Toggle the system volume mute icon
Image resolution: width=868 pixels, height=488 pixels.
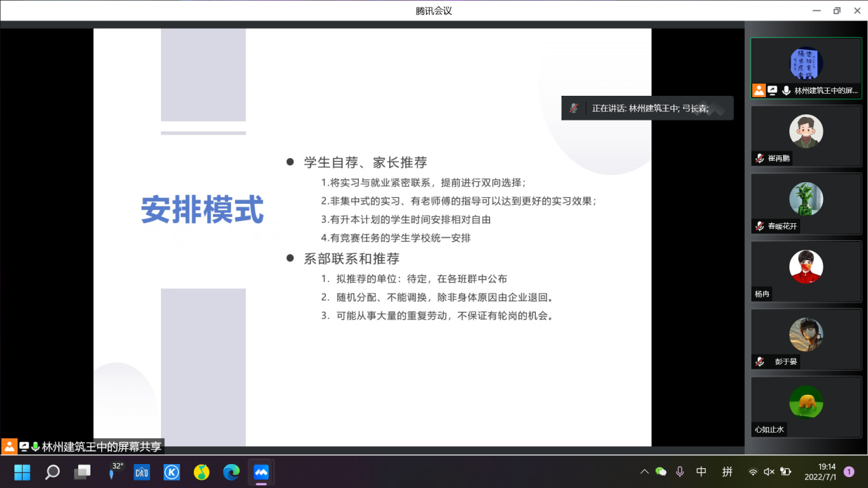[x=769, y=472]
